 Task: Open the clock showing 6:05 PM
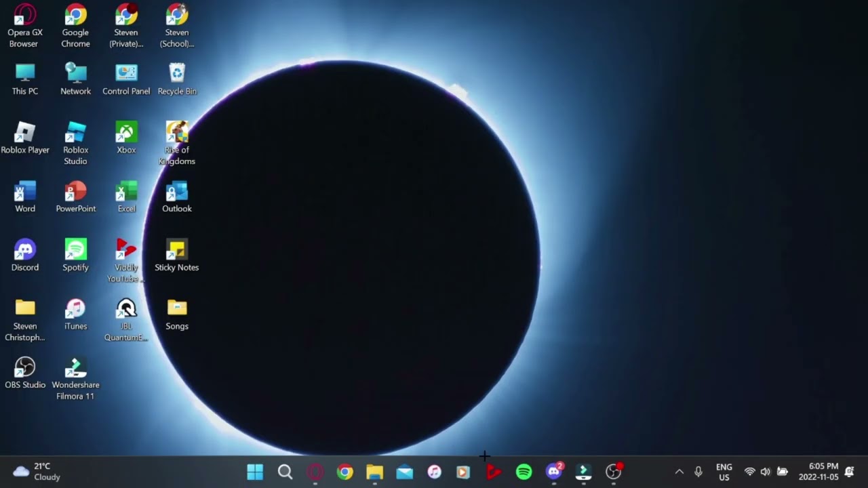pos(818,472)
